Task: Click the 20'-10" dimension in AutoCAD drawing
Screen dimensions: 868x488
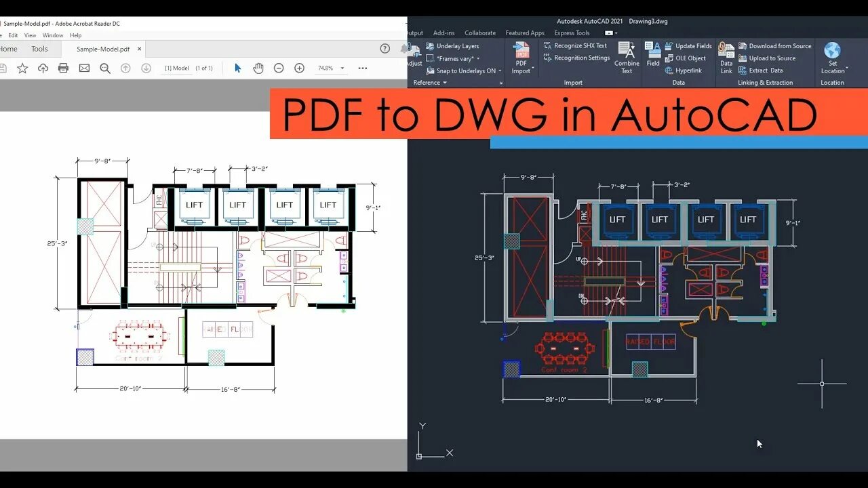Action: pos(555,400)
